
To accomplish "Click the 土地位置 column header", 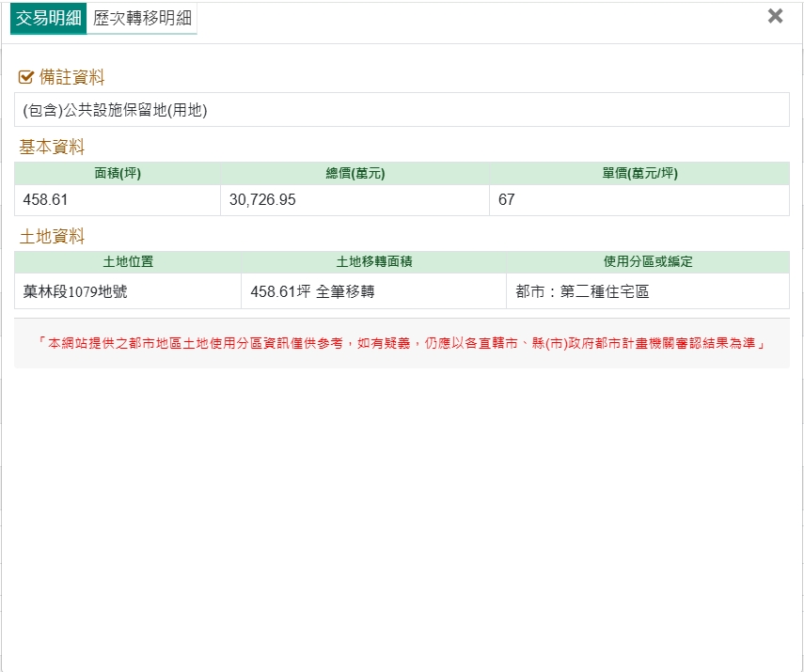I will pyautogui.click(x=128, y=262).
